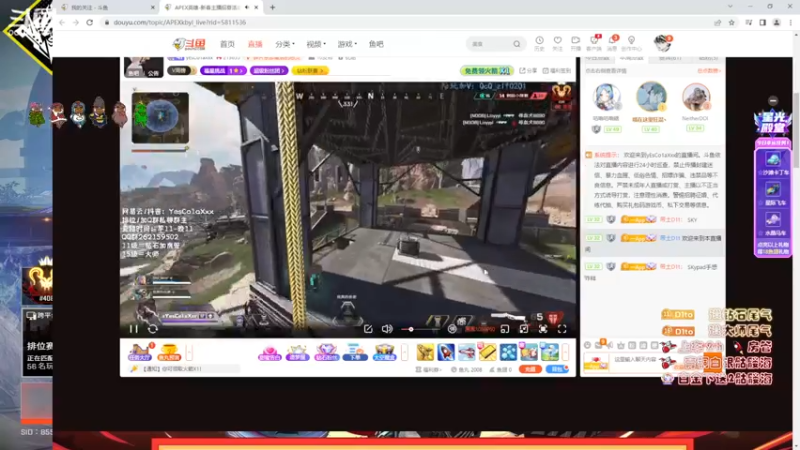Viewport: 800px width, 450px height.
Task: Select the blue bubbles gift icon
Action: tap(508, 352)
